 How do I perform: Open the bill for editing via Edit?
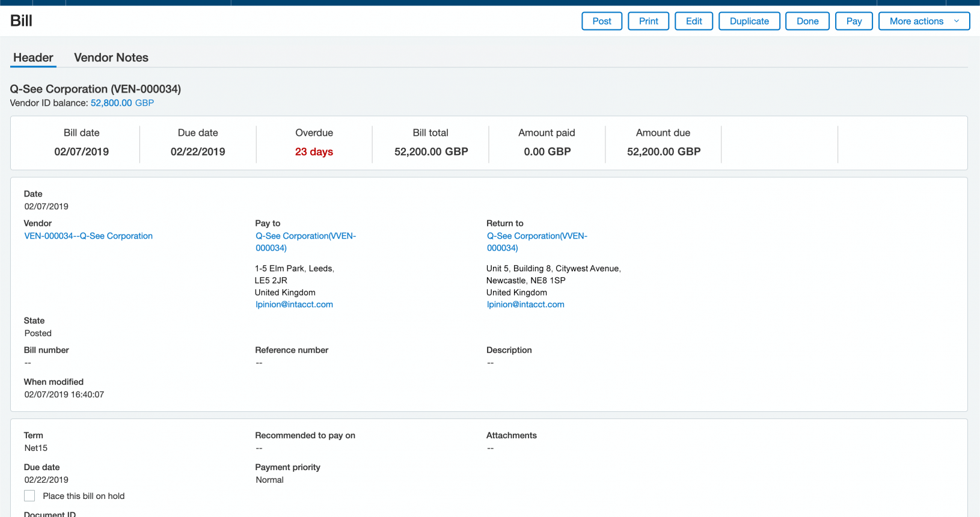694,21
